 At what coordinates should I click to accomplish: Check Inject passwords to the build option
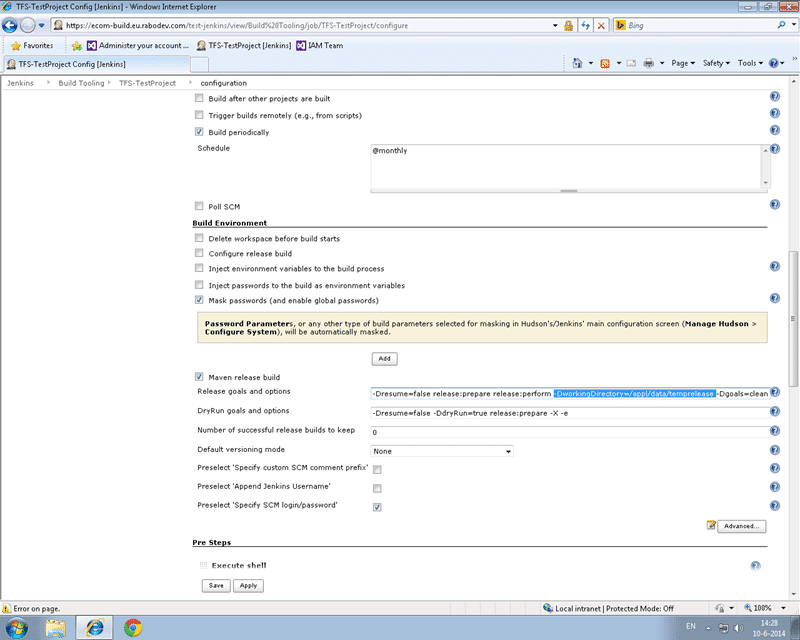coord(199,285)
